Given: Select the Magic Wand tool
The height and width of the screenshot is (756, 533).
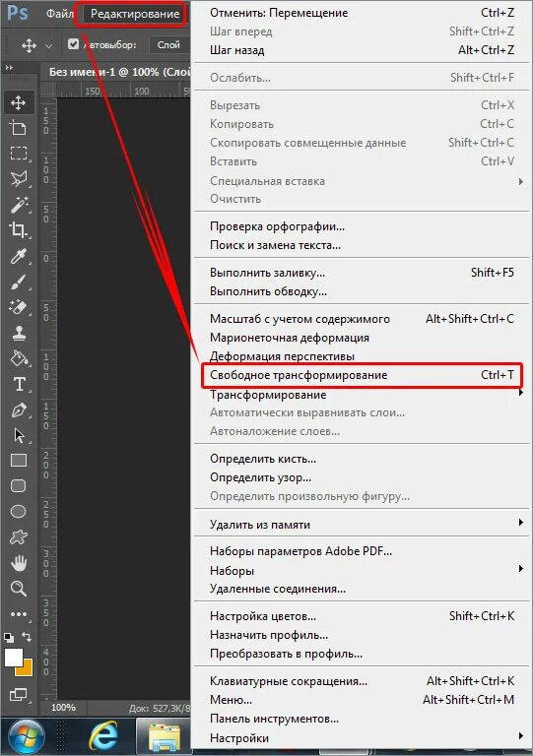Looking at the screenshot, I should [x=19, y=205].
